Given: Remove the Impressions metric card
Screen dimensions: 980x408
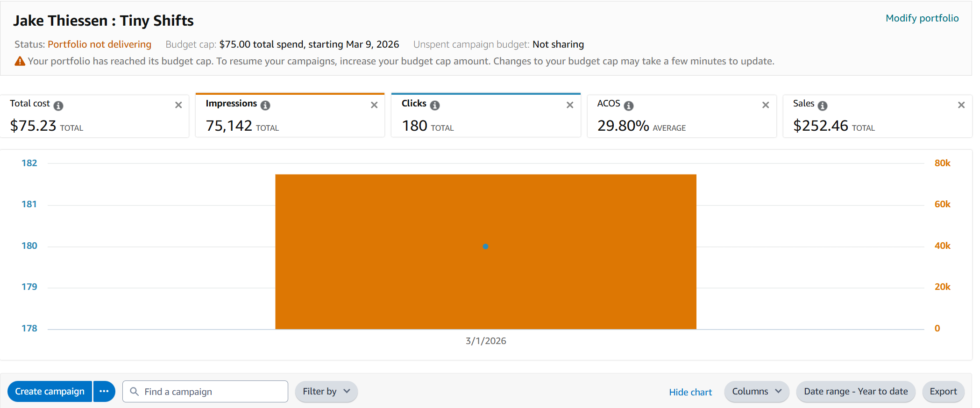Looking at the screenshot, I should (x=374, y=105).
